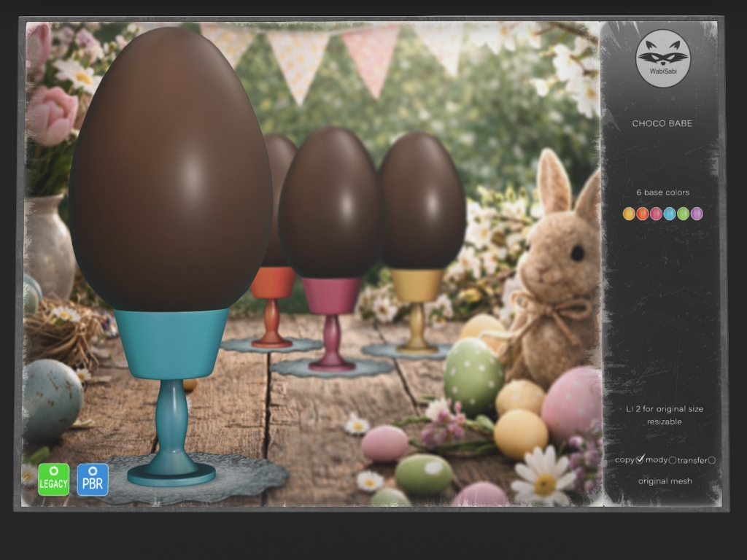Viewport: 747px width, 560px height.
Task: Pick the yellow base color swatch
Action: [629, 214]
